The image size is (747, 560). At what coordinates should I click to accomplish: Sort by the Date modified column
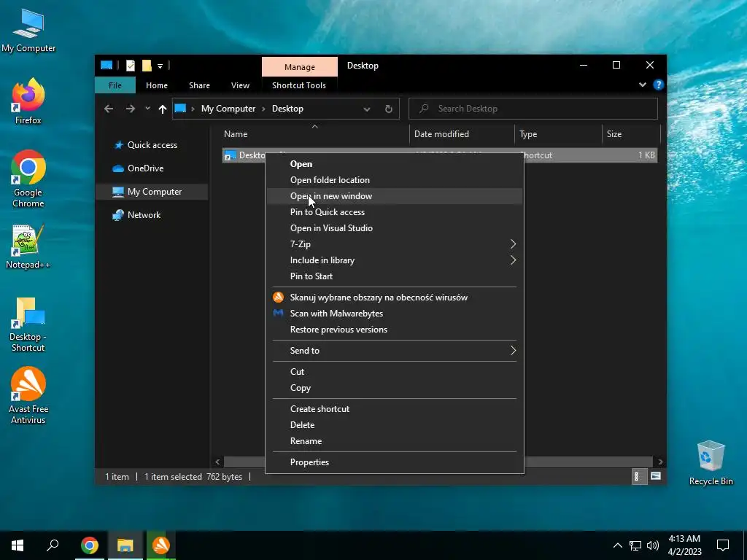pyautogui.click(x=462, y=134)
